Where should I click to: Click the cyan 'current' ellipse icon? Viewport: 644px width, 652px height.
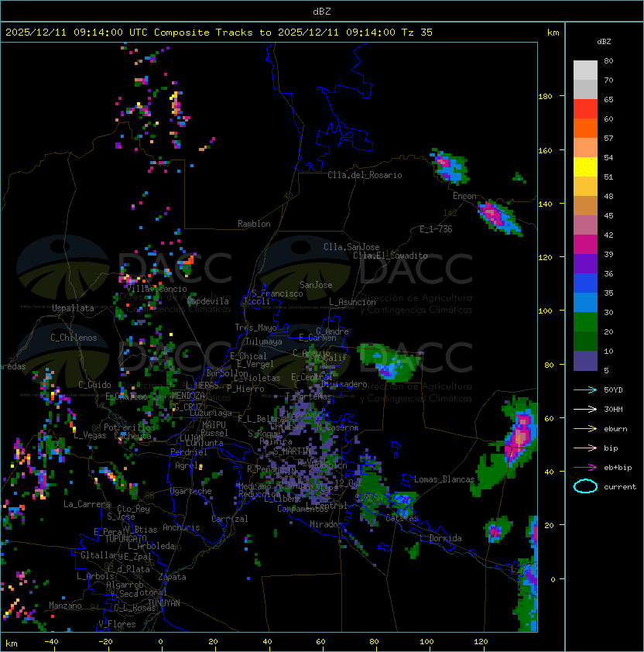[585, 486]
